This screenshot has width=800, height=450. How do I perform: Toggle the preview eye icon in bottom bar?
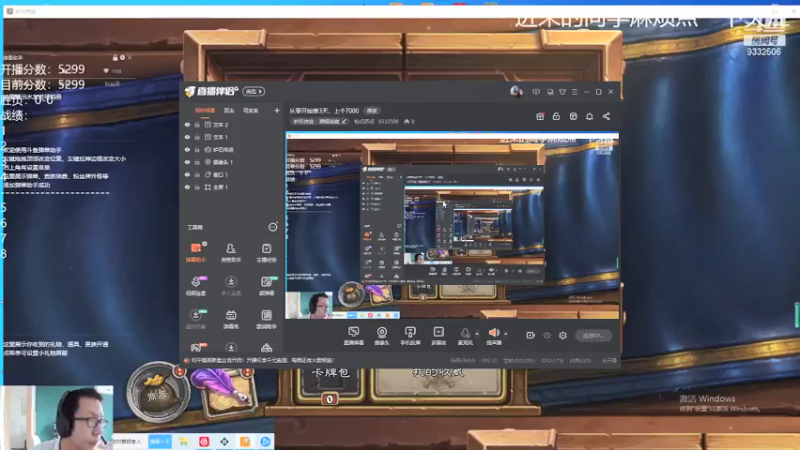click(x=547, y=336)
